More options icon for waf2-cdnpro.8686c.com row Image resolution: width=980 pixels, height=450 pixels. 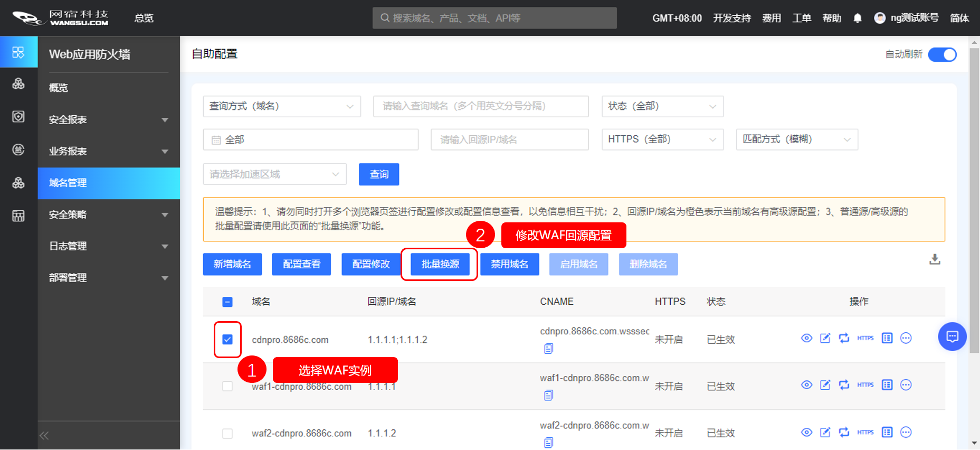point(906,432)
